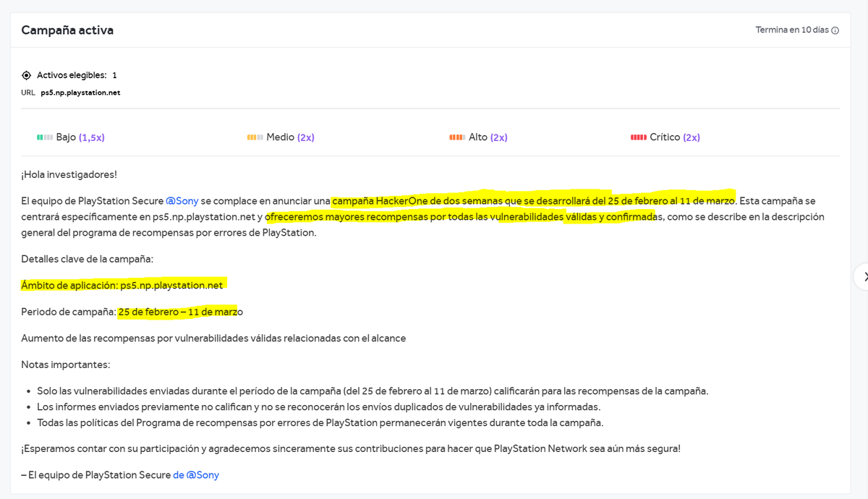Open the 'de @Sony' link in the signature
The image size is (868, 499).
(x=196, y=475)
